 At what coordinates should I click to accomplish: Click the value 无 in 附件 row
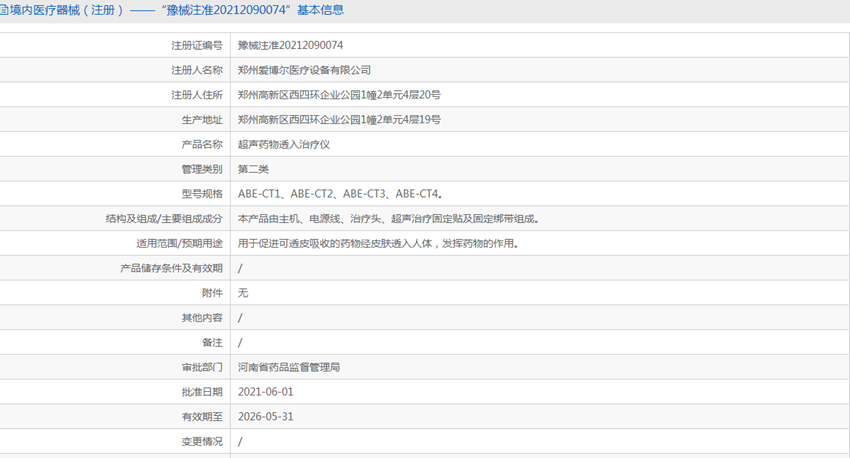pos(243,293)
